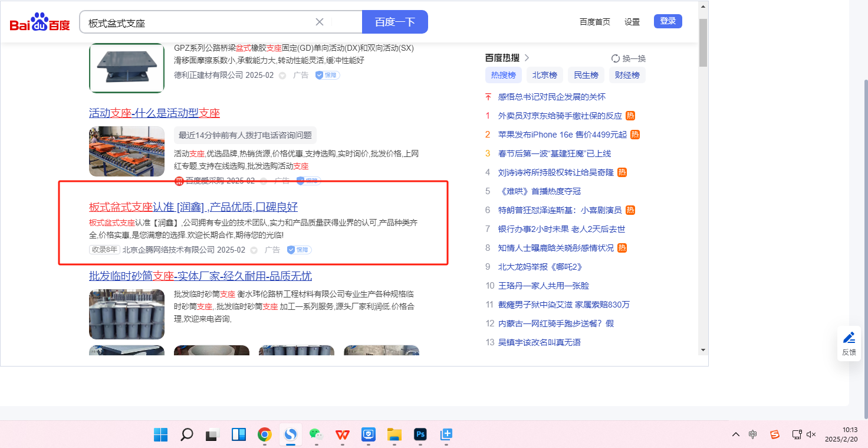Click the Baidu logo

coord(40,23)
